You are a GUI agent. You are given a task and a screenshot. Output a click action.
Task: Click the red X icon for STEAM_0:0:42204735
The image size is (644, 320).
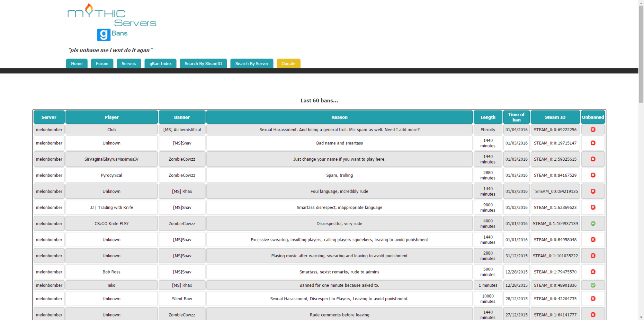tap(593, 299)
